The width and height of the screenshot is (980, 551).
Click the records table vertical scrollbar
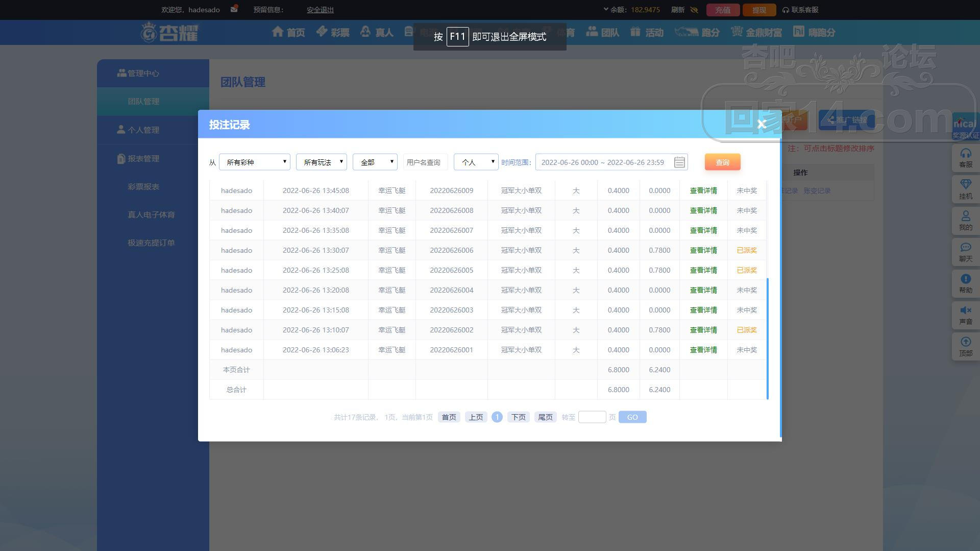tap(768, 338)
